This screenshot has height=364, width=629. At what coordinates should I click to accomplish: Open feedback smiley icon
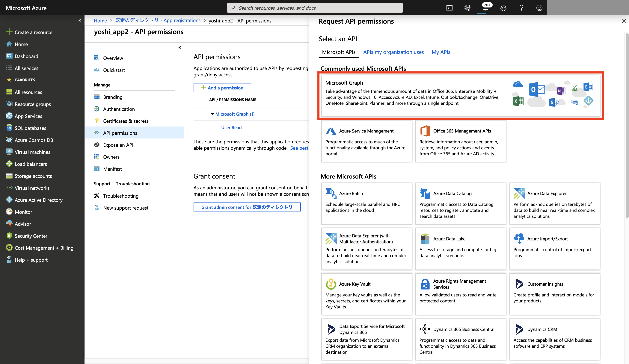click(x=539, y=8)
